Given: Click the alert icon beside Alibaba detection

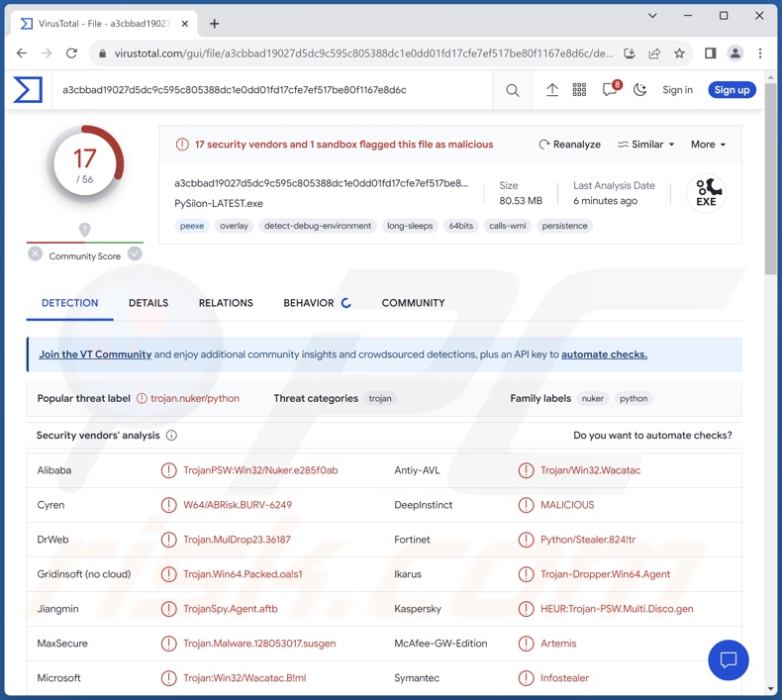Looking at the screenshot, I should pyautogui.click(x=168, y=470).
